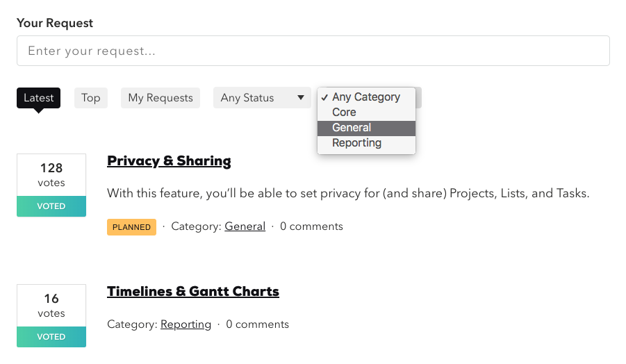Follow the Reporting category link

(186, 324)
